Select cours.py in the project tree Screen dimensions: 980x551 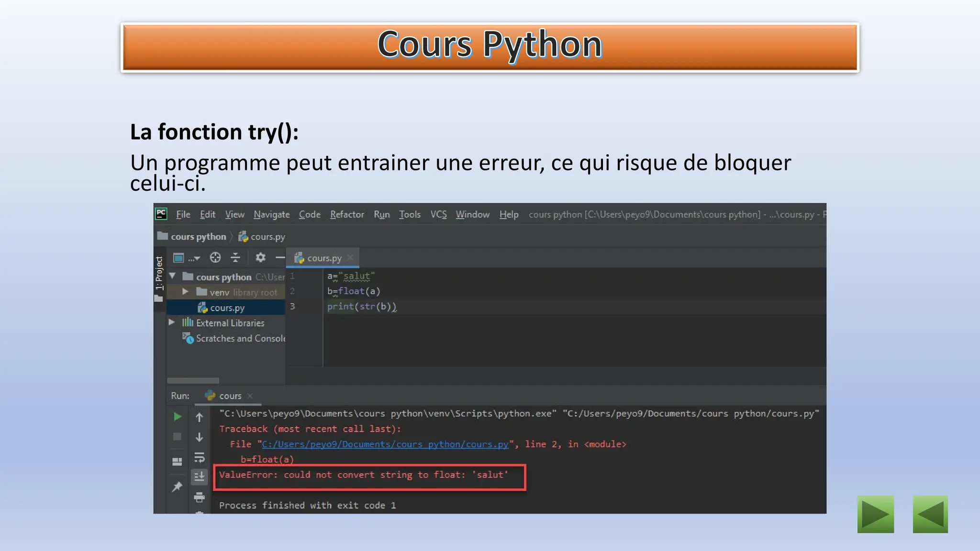(221, 308)
